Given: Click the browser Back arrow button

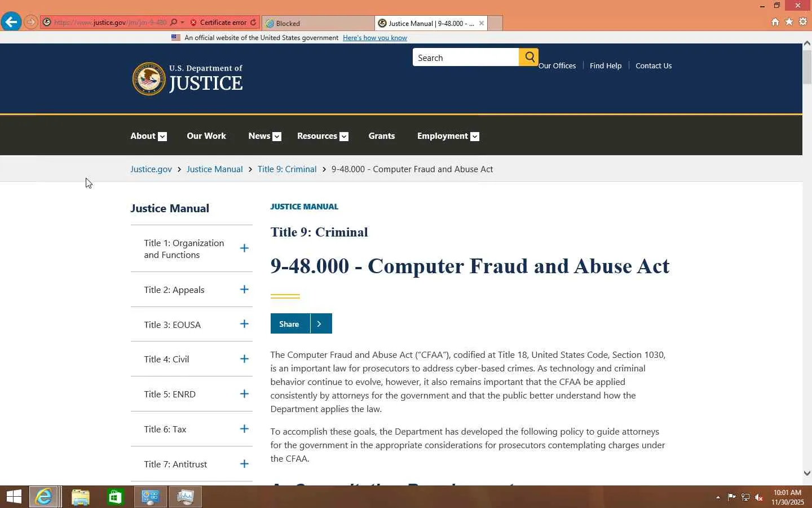Looking at the screenshot, I should point(11,22).
